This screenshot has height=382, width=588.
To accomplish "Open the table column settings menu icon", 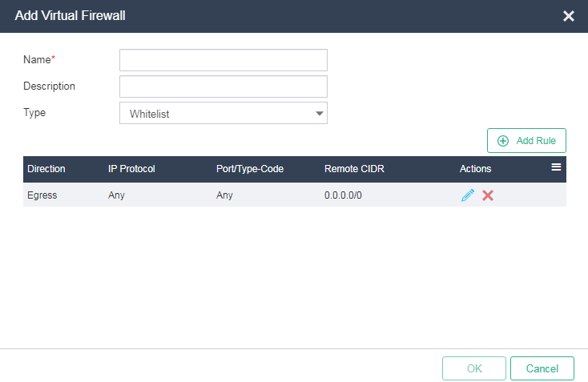I will pyautogui.click(x=556, y=167).
